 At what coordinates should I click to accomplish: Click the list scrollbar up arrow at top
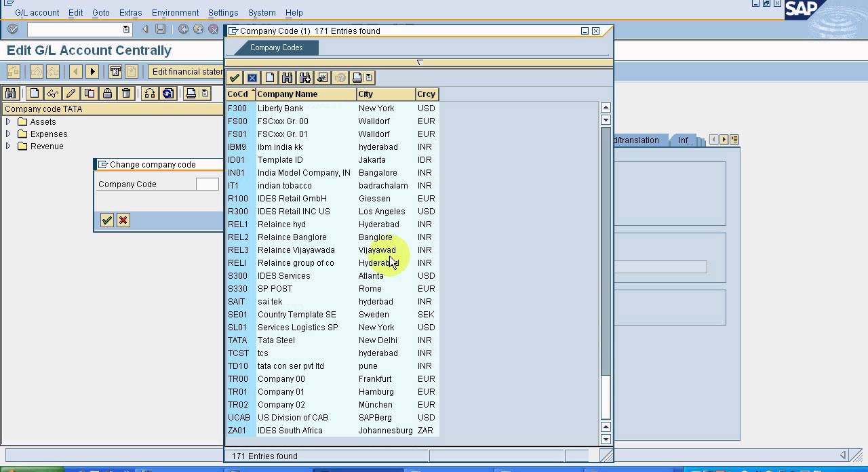(606, 108)
